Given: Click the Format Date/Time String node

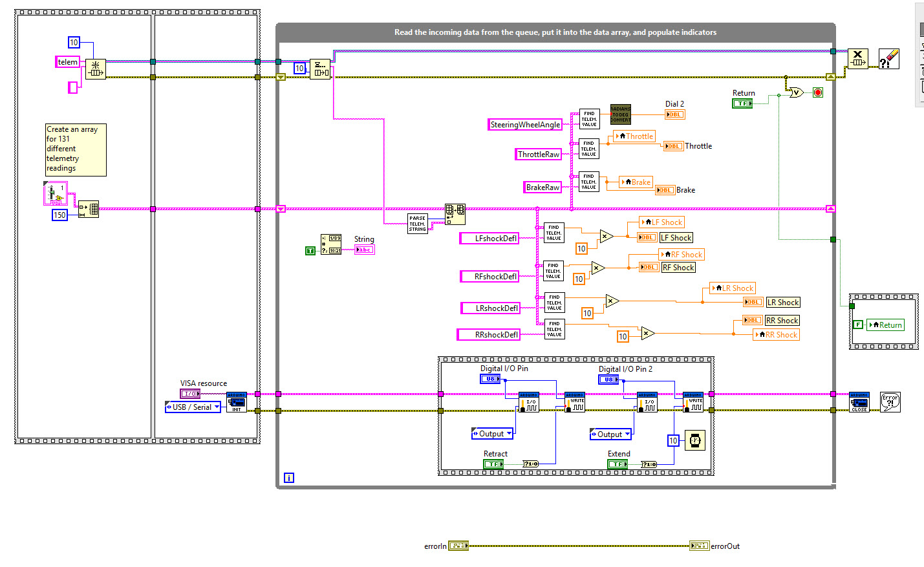Looking at the screenshot, I should coord(331,244).
